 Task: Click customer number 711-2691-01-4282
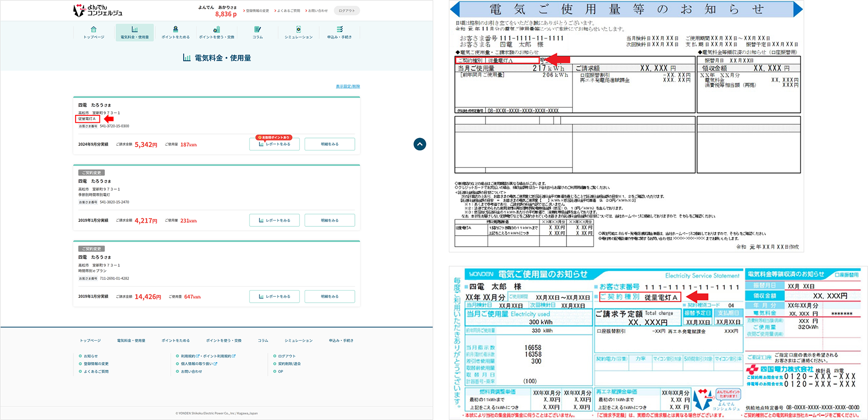(x=114, y=278)
